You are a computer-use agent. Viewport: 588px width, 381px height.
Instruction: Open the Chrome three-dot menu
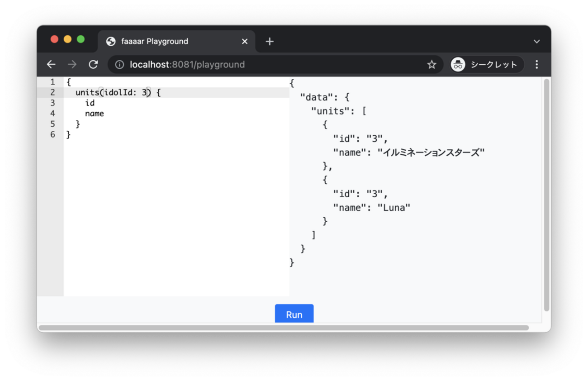(536, 65)
